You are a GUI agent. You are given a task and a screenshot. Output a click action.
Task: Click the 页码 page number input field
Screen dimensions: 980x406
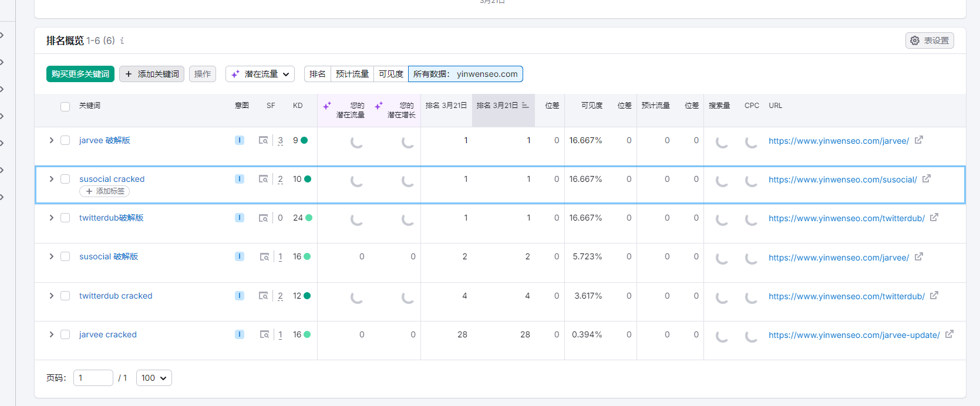pyautogui.click(x=93, y=378)
